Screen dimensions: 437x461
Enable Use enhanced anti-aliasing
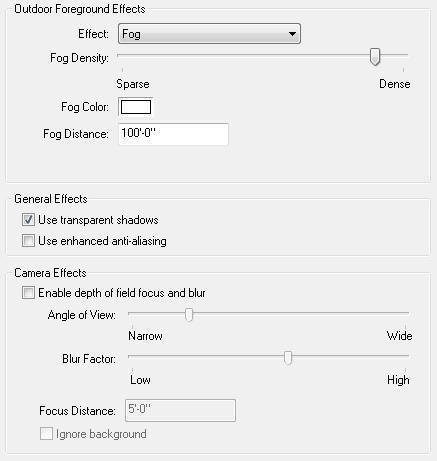pyautogui.click(x=28, y=241)
